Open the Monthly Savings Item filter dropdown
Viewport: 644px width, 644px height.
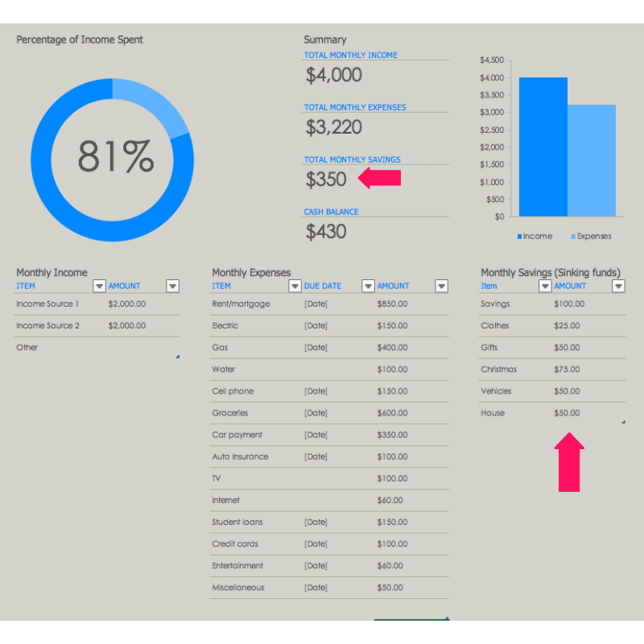[x=545, y=286]
